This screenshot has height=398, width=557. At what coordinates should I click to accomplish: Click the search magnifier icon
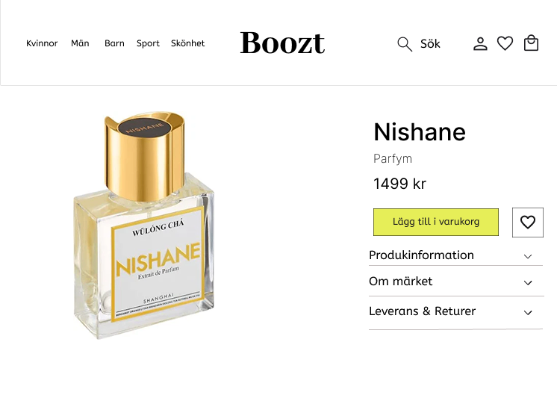tap(405, 44)
